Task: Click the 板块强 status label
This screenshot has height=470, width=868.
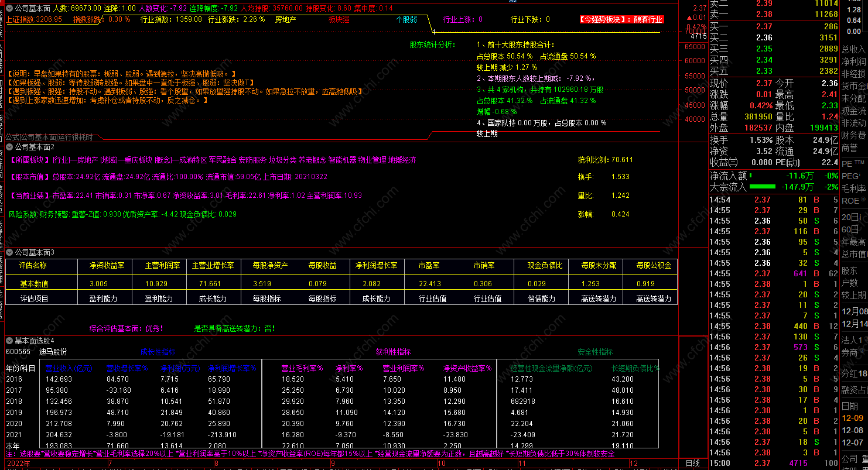Action: [339, 19]
